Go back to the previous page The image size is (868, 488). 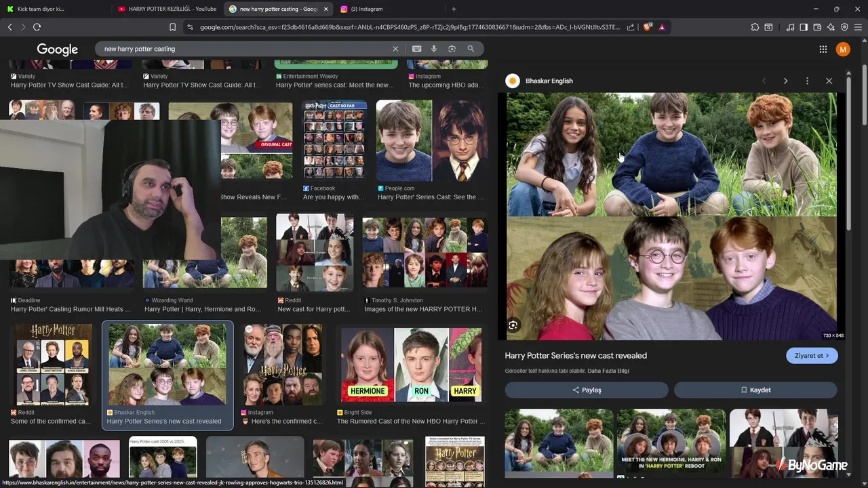point(9,27)
